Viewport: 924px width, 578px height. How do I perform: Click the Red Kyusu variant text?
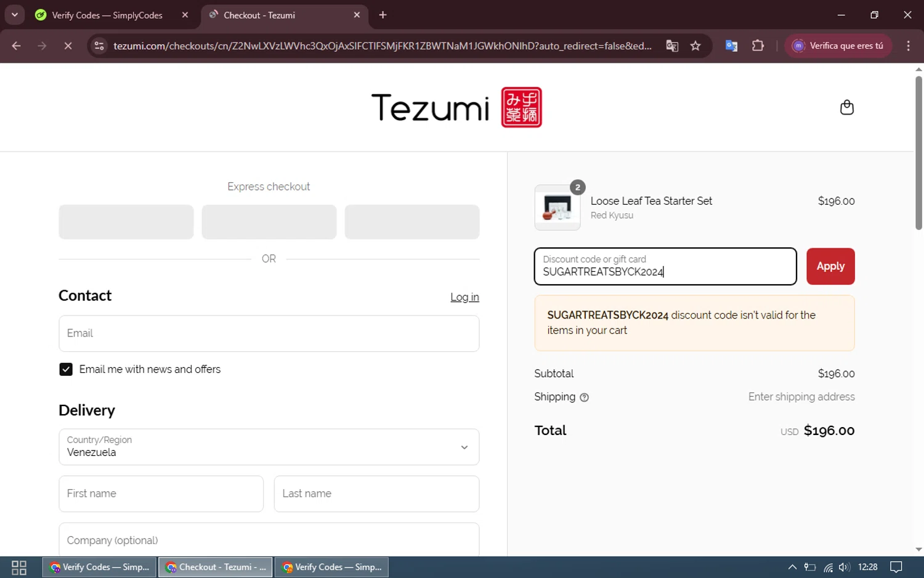coord(612,215)
